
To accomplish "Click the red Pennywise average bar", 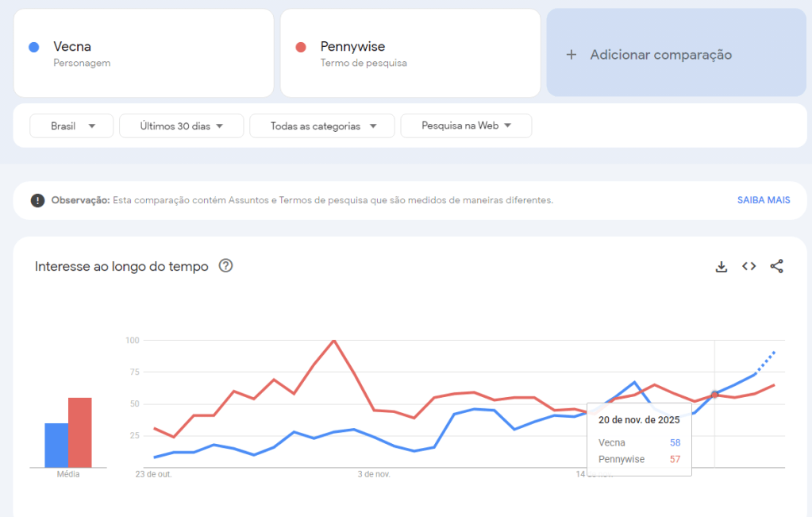I will pyautogui.click(x=79, y=433).
